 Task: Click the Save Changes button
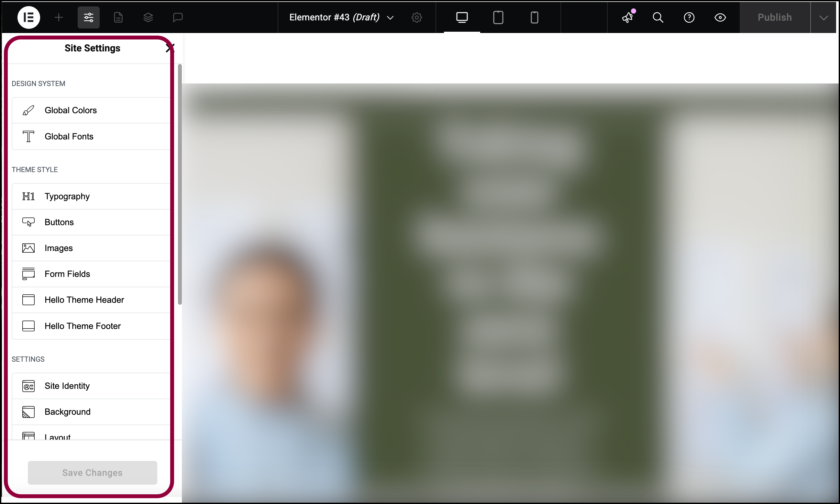(x=92, y=472)
